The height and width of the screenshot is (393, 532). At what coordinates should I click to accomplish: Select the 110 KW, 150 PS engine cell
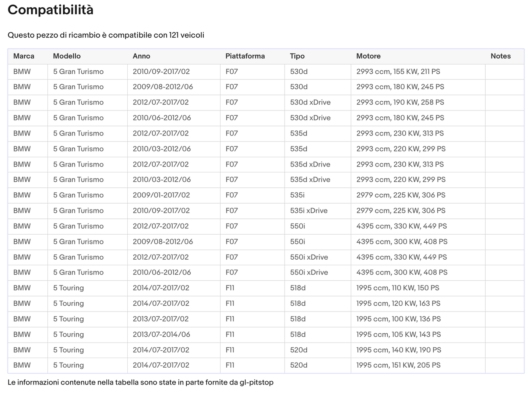(398, 288)
